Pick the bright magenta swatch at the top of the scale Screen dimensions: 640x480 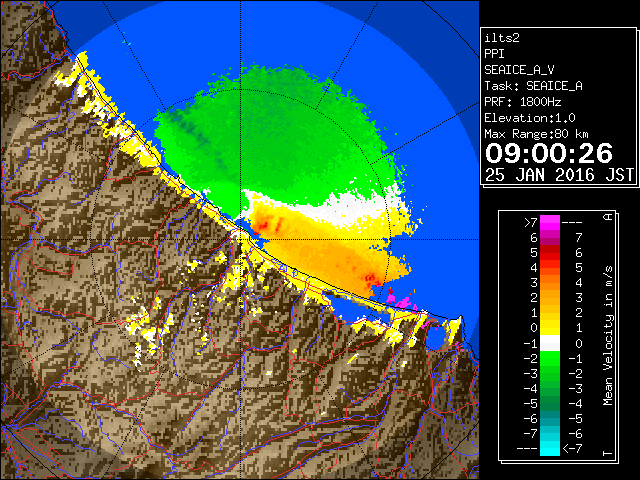click(550, 222)
